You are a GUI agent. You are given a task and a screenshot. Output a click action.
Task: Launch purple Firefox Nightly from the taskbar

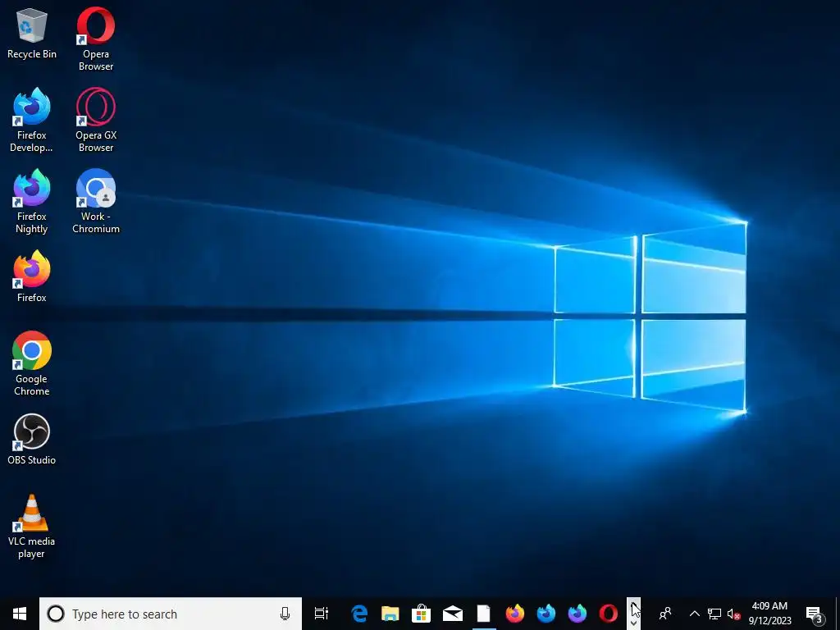pyautogui.click(x=577, y=614)
